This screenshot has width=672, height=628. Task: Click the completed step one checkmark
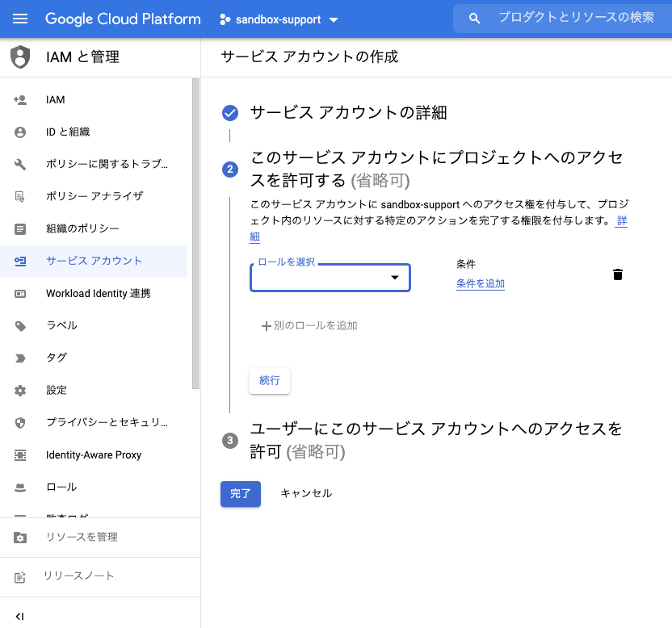[230, 113]
